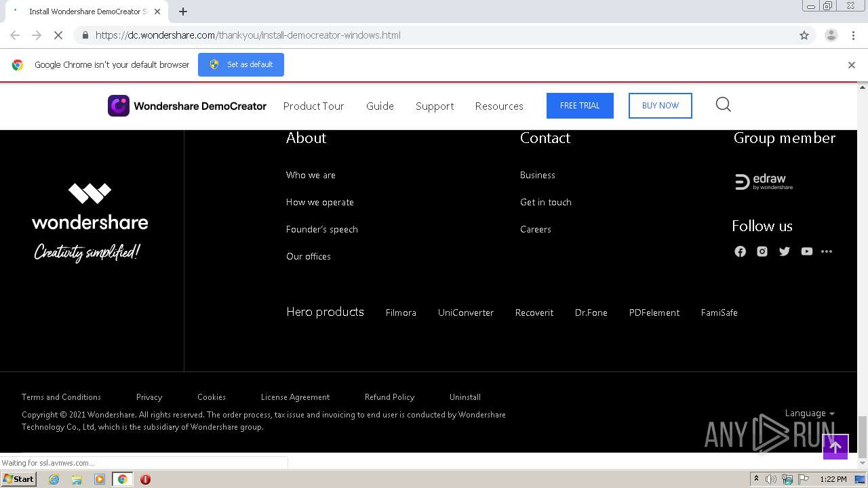This screenshot has height=488, width=868.
Task: Click the volume speaker tray icon
Action: (771, 479)
